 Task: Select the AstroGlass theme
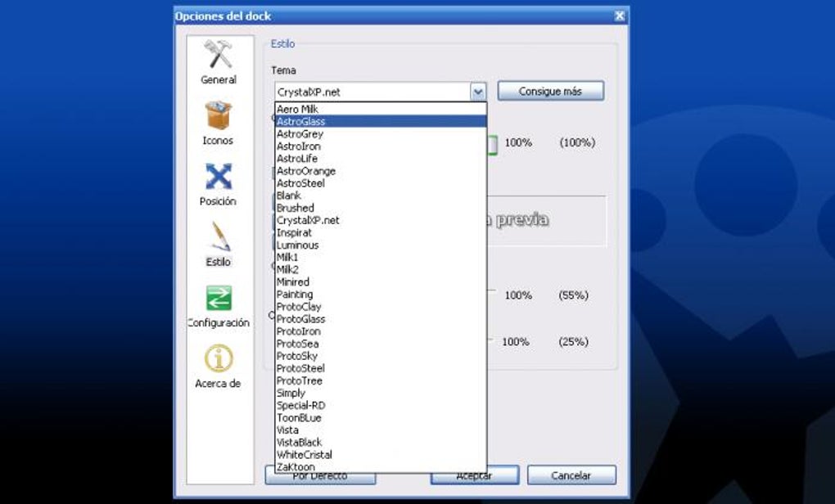[381, 121]
